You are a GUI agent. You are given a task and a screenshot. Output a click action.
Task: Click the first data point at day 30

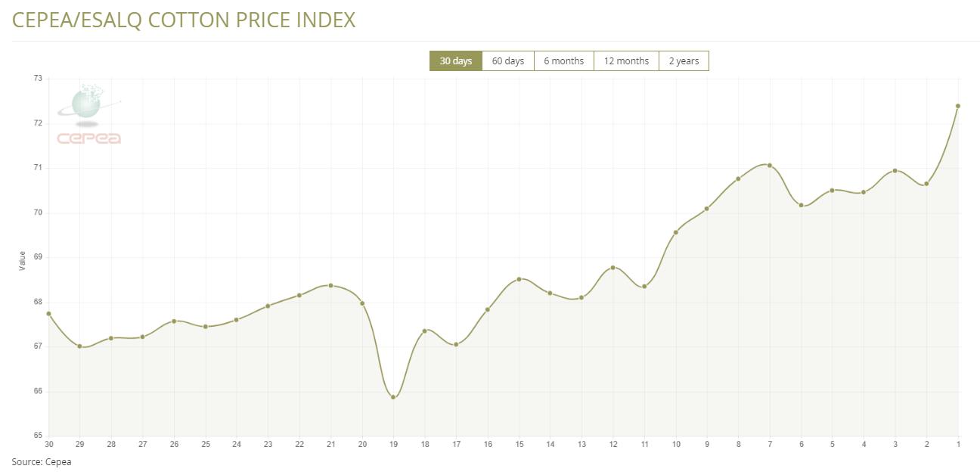pyautogui.click(x=49, y=313)
